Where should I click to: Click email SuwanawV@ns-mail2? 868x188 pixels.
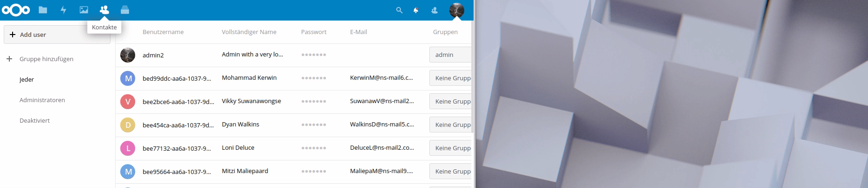[x=382, y=101]
